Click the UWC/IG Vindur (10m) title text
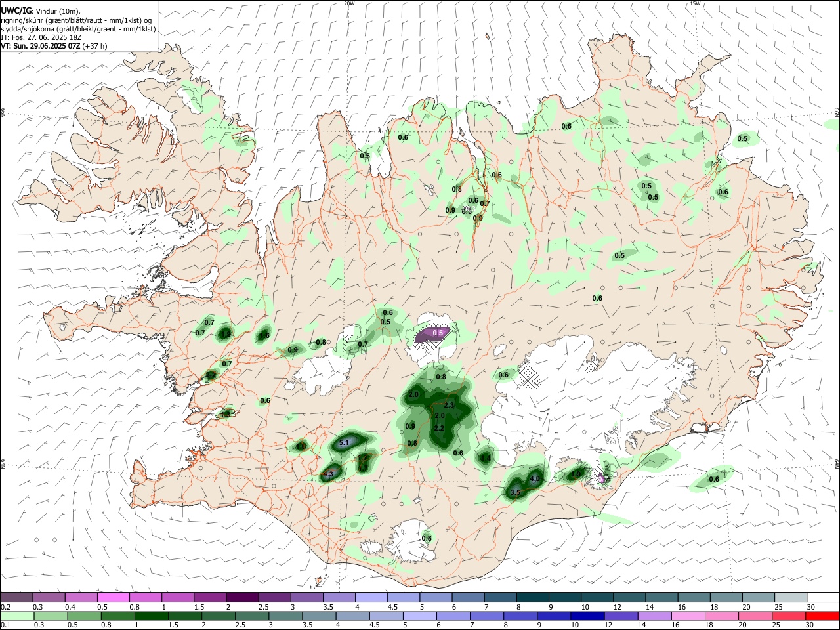Screen dimensions: 840x630 [41, 11]
